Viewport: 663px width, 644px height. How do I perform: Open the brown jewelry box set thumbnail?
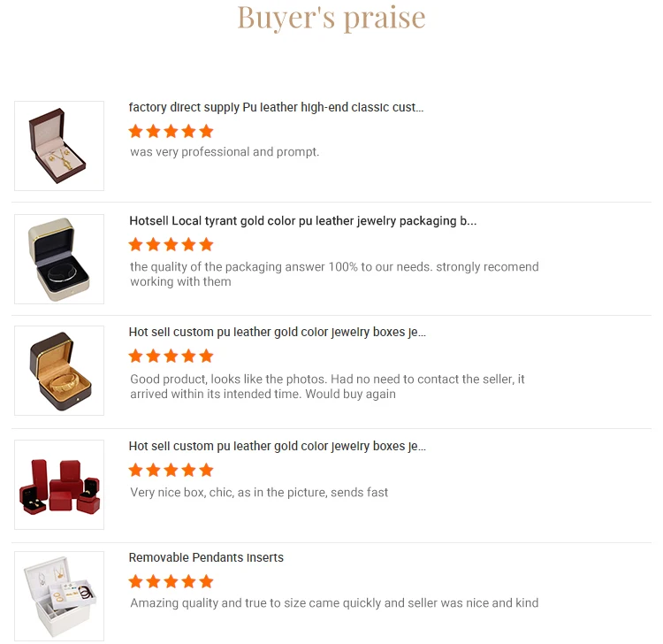pos(59,146)
